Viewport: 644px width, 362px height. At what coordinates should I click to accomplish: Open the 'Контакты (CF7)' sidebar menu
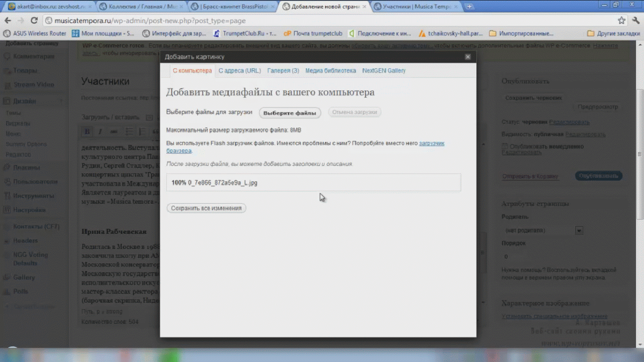pos(36,226)
